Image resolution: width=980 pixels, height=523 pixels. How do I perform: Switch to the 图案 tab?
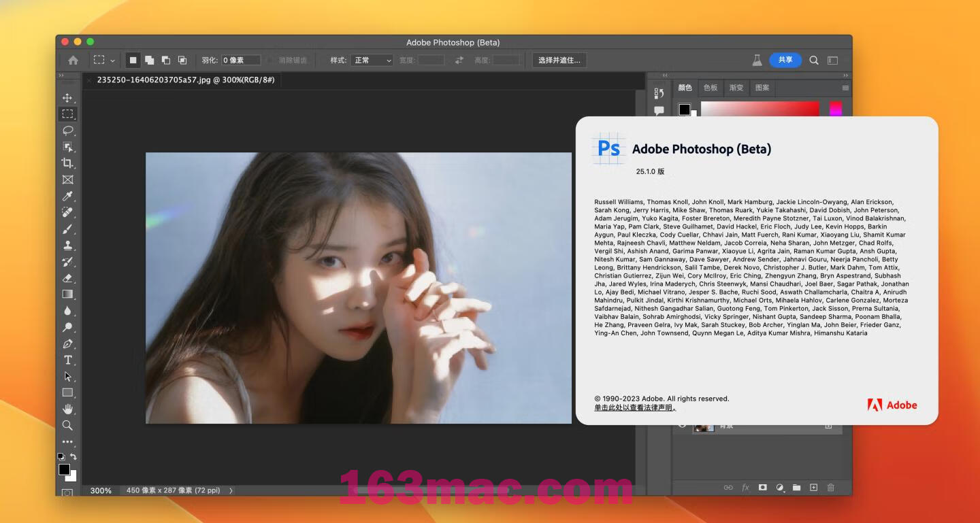click(x=762, y=88)
